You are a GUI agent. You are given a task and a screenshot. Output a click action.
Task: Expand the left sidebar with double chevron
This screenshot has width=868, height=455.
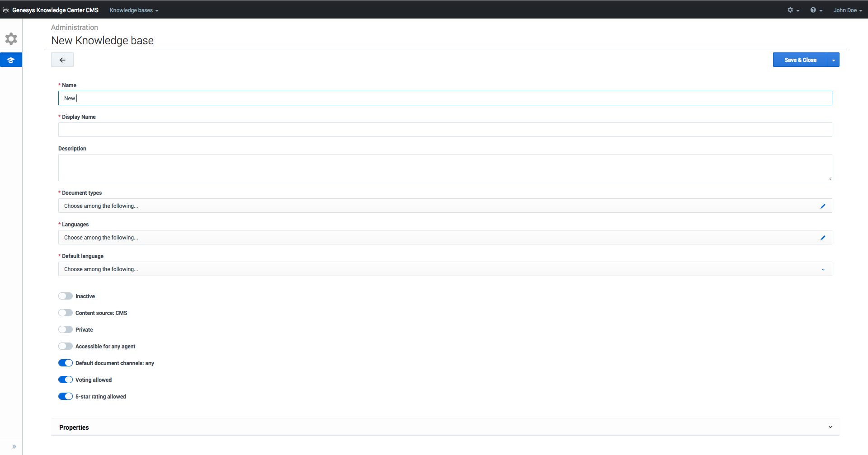pyautogui.click(x=14, y=446)
